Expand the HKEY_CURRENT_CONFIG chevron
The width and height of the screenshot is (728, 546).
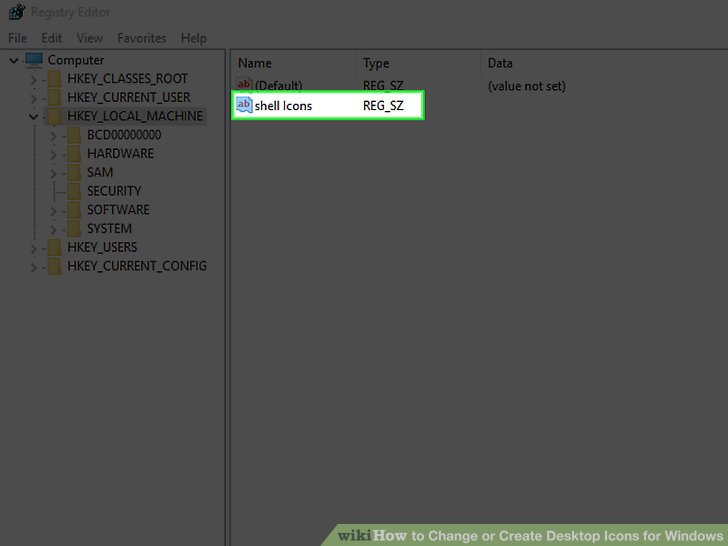(33, 267)
